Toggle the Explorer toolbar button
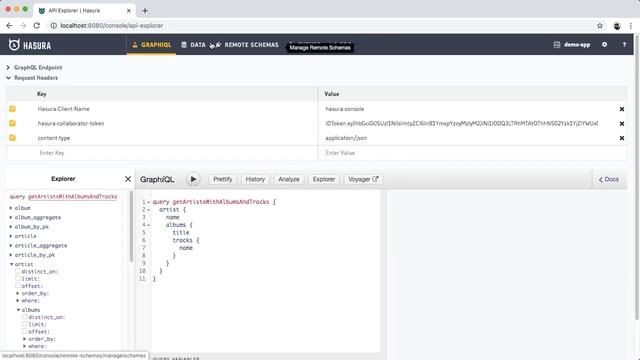This screenshot has width=640, height=360. pyautogui.click(x=324, y=179)
